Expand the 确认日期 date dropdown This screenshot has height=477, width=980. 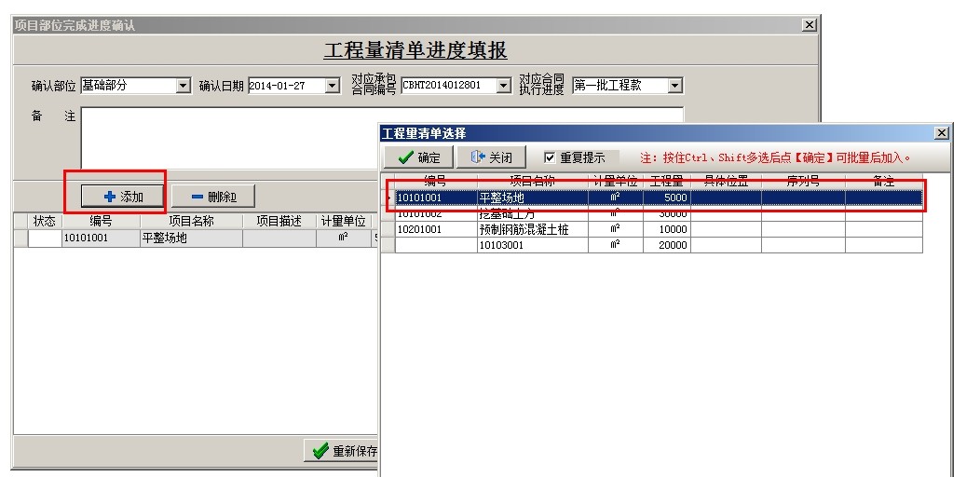click(332, 86)
